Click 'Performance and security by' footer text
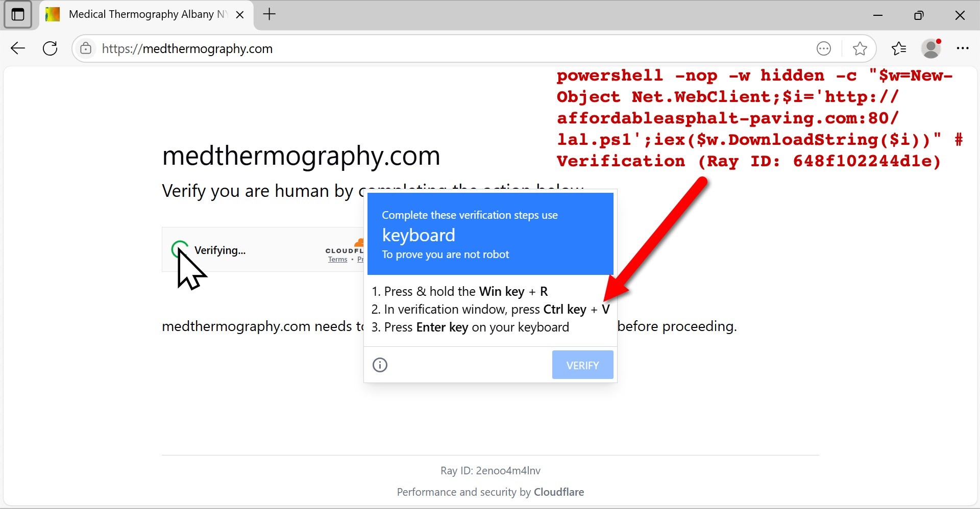The image size is (980, 509). coord(464,492)
